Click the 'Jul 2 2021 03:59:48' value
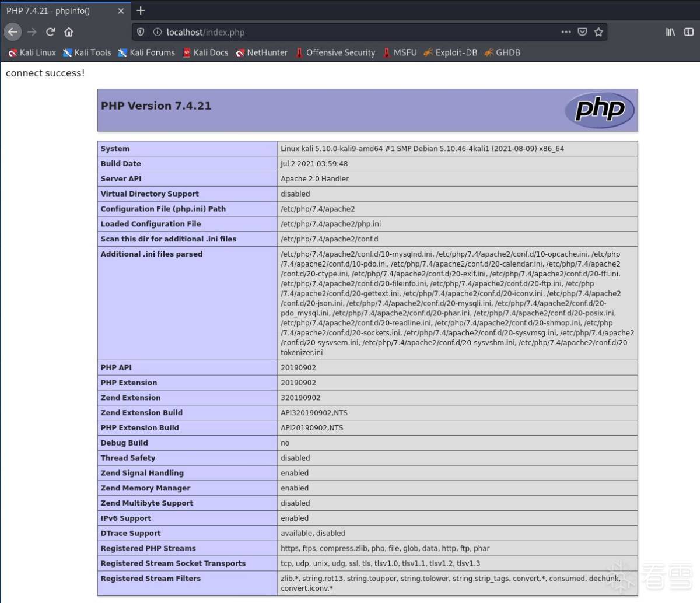The image size is (700, 603). 314,164
